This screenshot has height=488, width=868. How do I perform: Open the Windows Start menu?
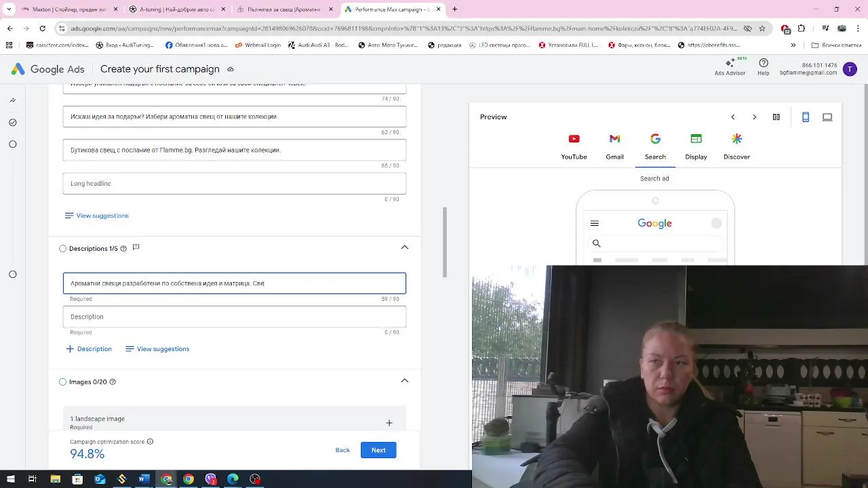tap(10, 479)
